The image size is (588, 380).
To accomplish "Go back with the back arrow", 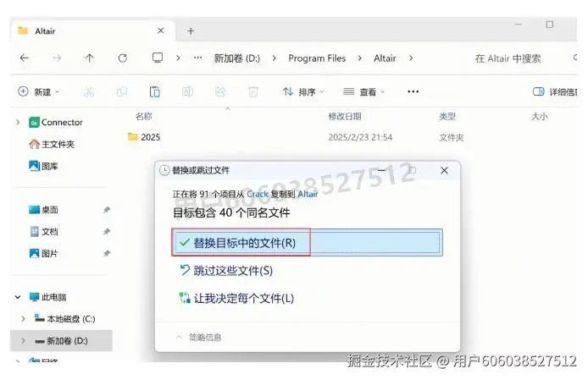I will tap(25, 58).
